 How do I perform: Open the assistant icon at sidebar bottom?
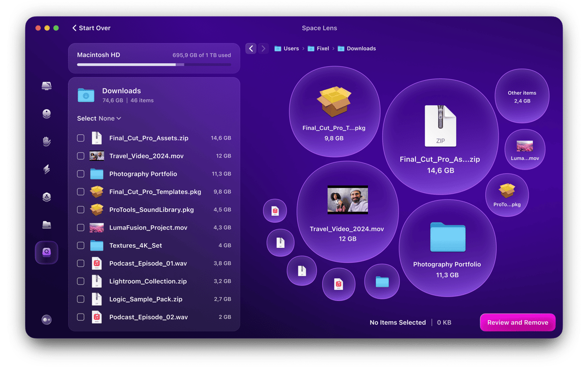(x=46, y=319)
